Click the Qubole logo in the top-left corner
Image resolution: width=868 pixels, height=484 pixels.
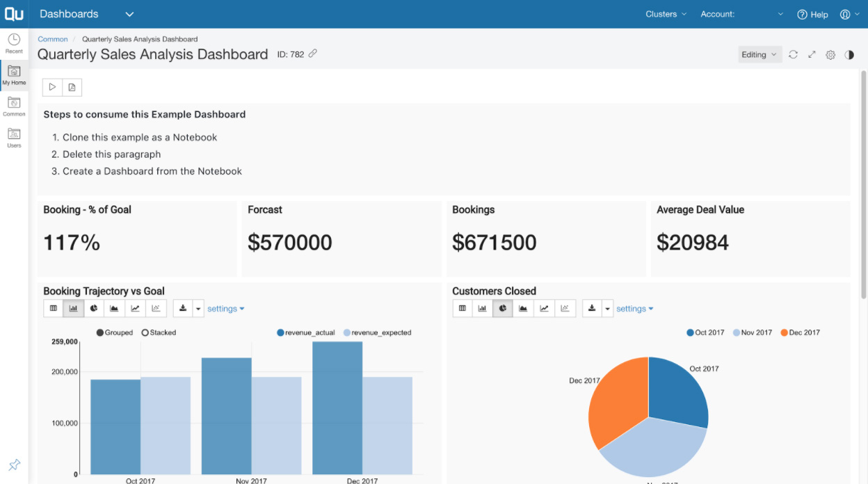point(14,14)
